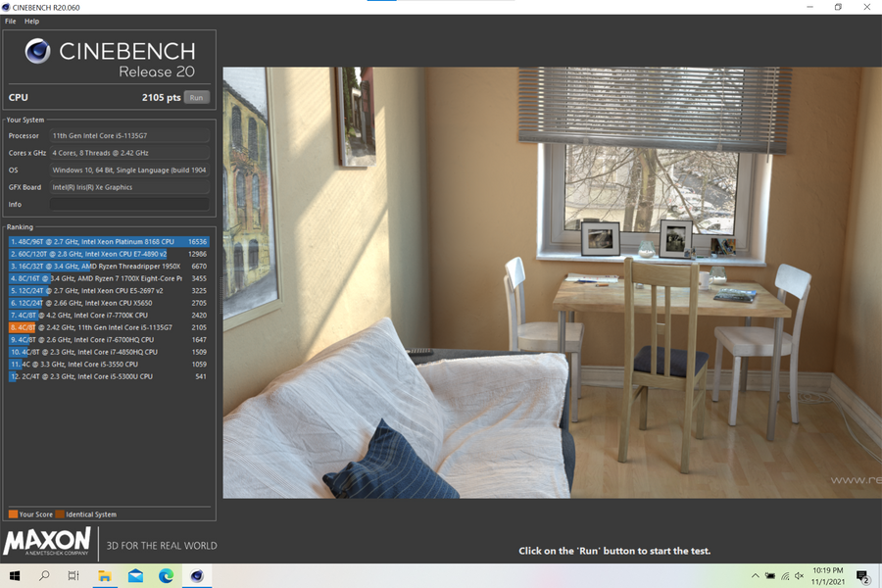The height and width of the screenshot is (588, 882).
Task: Select the Xeon Platinum 8168 ranking entry
Action: pyautogui.click(x=108, y=241)
